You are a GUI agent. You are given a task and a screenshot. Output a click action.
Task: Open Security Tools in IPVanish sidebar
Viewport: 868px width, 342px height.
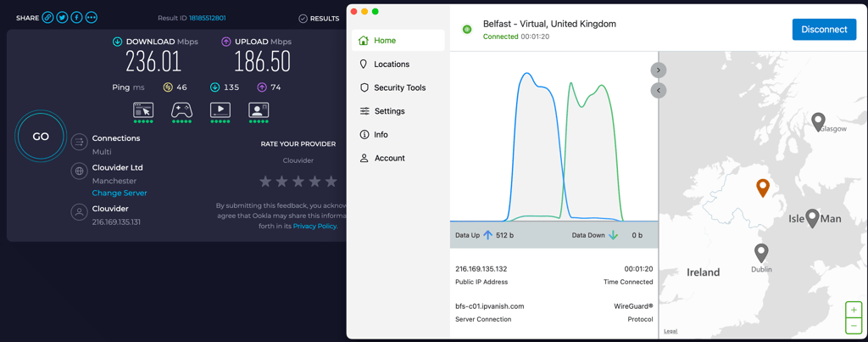pos(398,87)
